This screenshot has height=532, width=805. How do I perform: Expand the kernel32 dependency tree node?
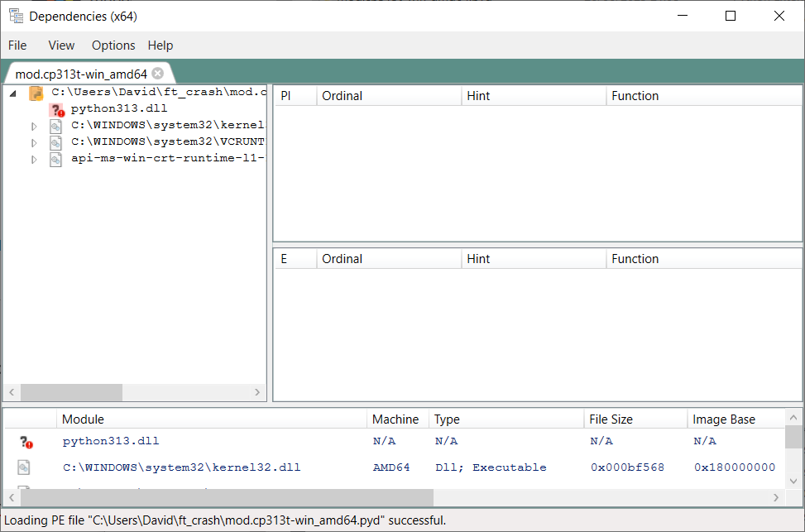(x=34, y=127)
